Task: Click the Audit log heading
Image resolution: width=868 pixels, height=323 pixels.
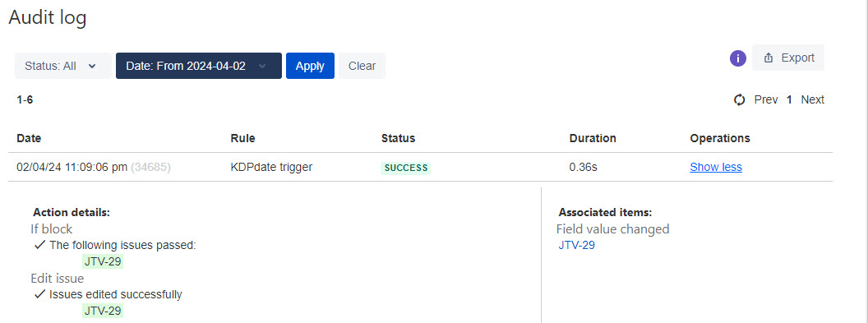Action: [48, 18]
